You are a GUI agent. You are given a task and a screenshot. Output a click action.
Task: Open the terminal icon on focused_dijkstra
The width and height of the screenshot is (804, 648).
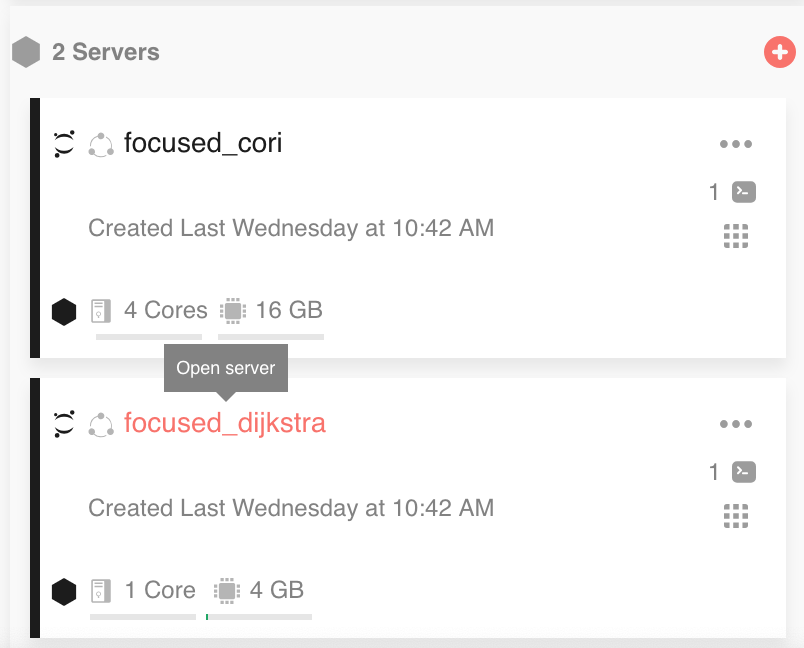tap(744, 472)
